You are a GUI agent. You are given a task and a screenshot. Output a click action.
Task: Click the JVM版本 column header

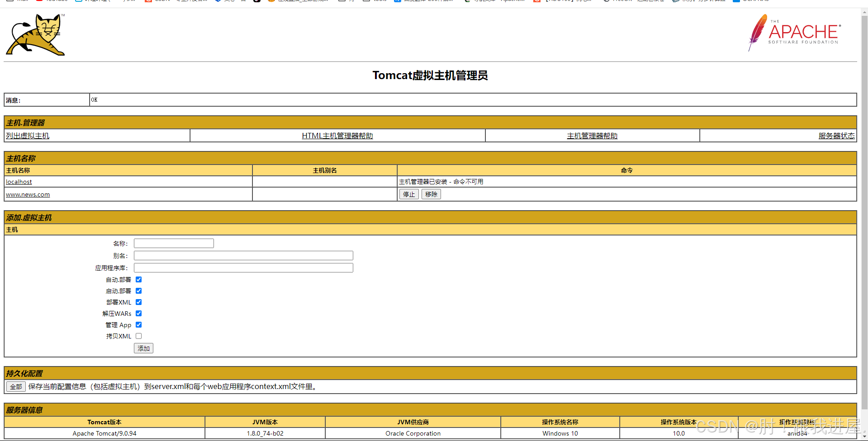pos(265,422)
